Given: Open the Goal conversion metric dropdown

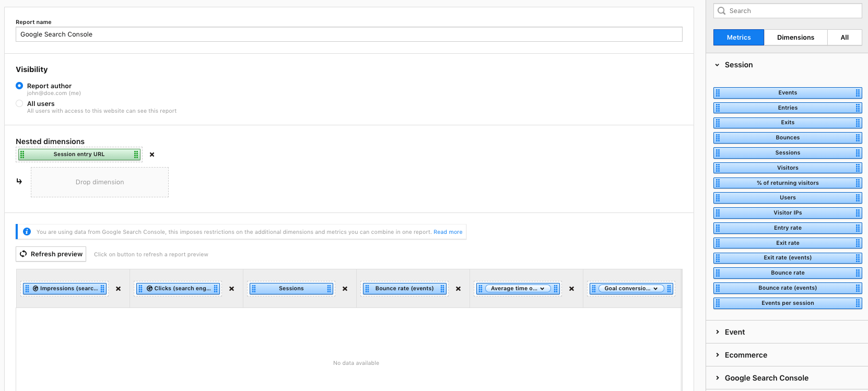Looking at the screenshot, I should click(x=655, y=289).
